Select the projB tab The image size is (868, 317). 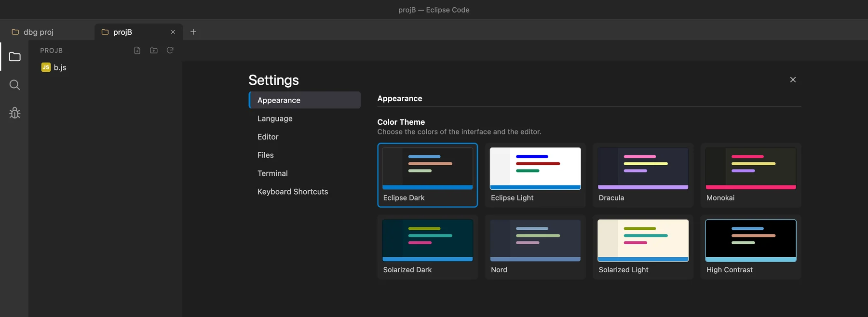pyautogui.click(x=138, y=32)
